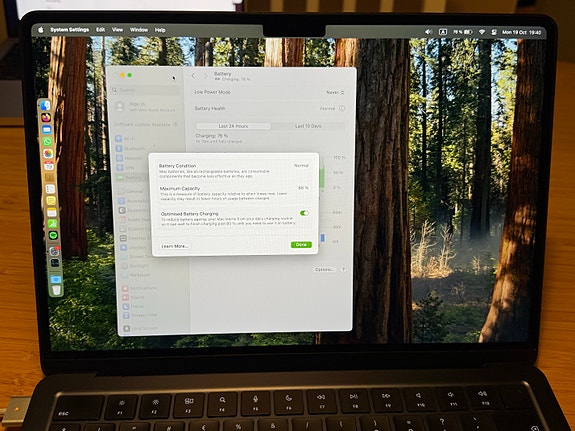Click the green Done button
Viewport: 575px width, 431px height.
[x=301, y=244]
